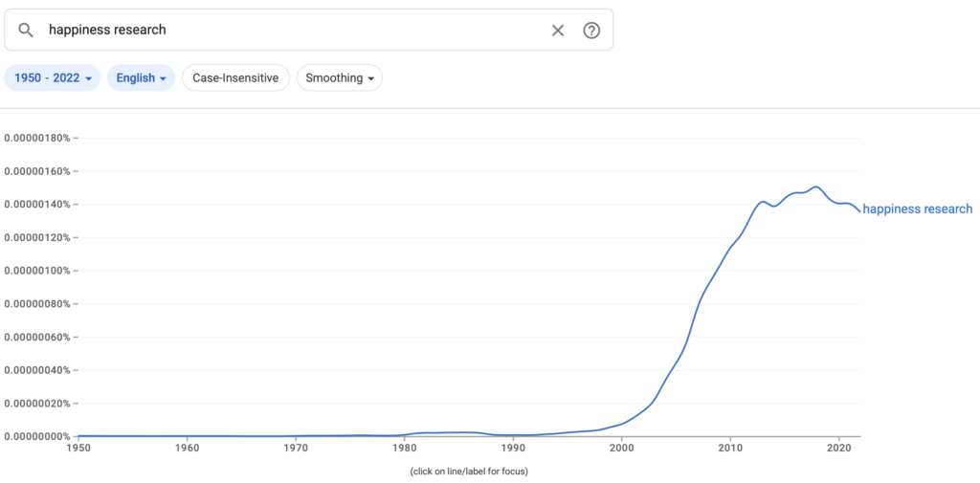Viewport: 980px width, 483px height.
Task: Click the 0.00000100% y-axis label
Action: tap(37, 271)
